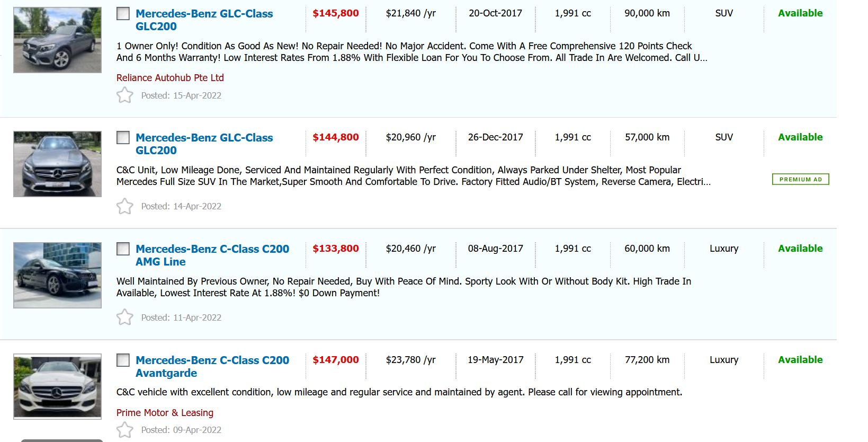The width and height of the screenshot is (868, 442).
Task: Mark the C200 Avantgarde checkbox
Action: (x=123, y=360)
